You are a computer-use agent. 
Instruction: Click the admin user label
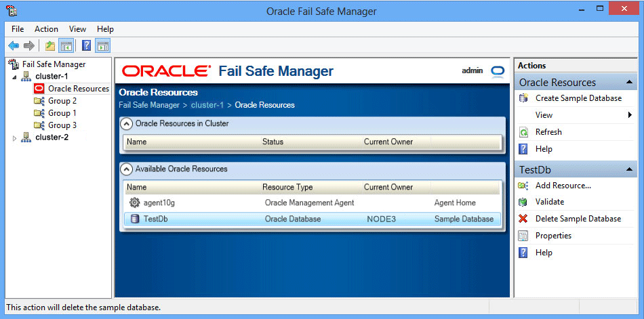472,70
